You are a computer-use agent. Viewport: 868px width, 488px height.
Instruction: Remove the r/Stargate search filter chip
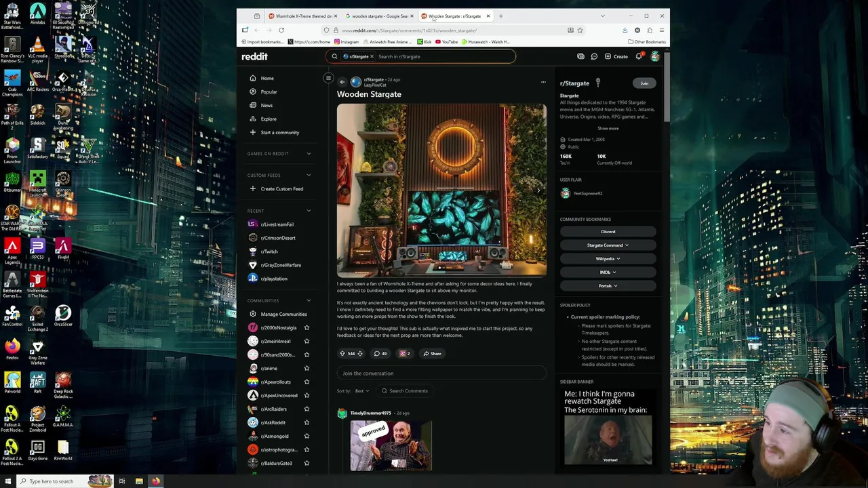[372, 57]
